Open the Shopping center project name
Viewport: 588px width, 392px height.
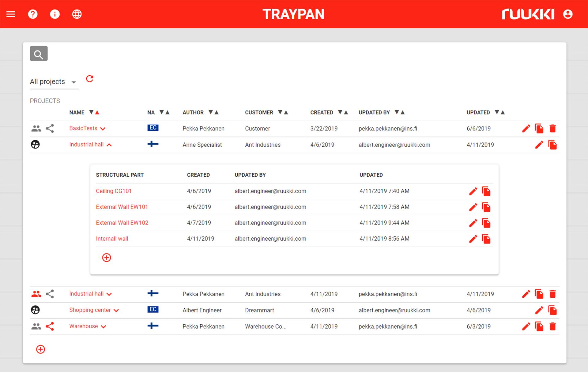90,310
